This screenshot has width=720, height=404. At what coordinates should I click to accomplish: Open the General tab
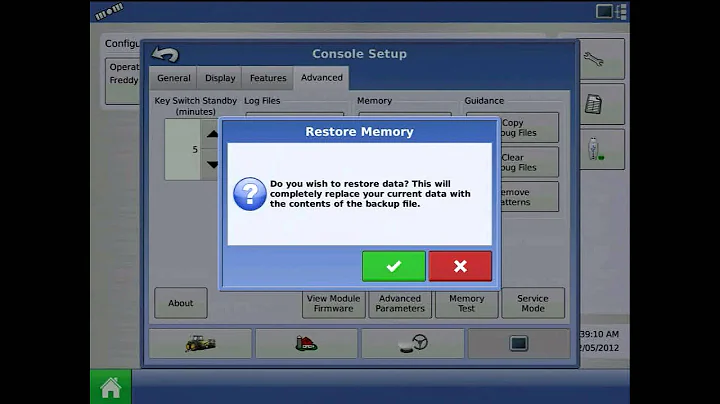pos(174,78)
